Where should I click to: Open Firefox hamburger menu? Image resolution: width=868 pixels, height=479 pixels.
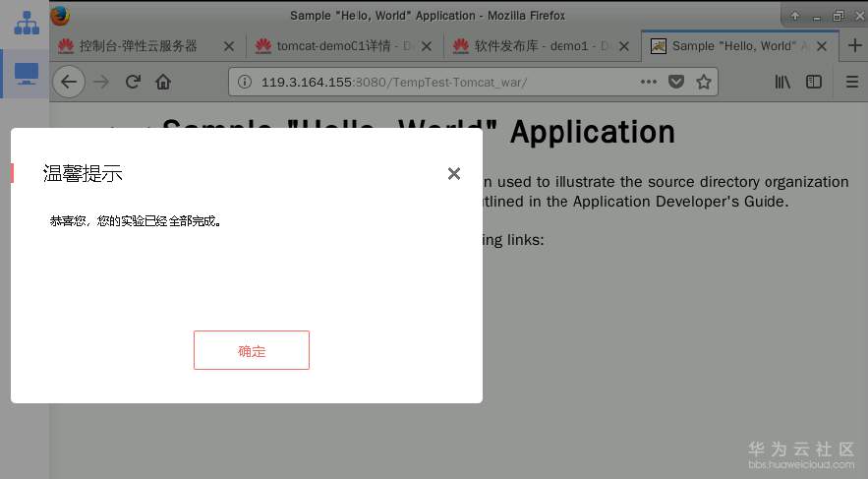852,82
